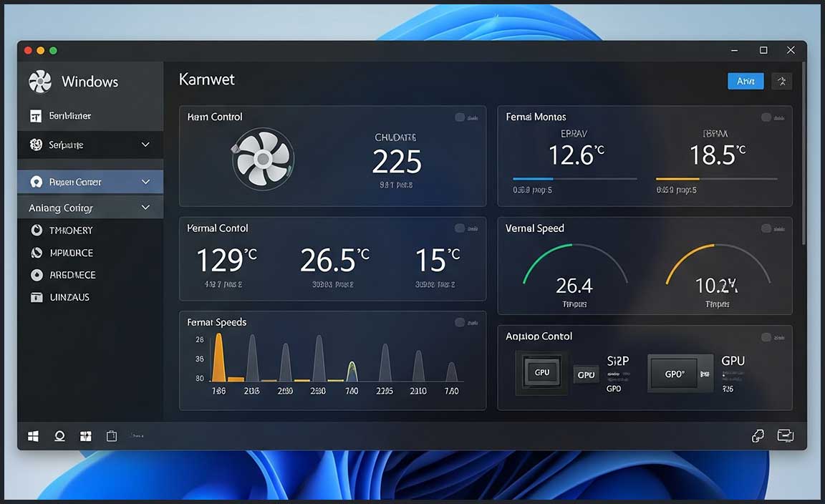The height and width of the screenshot is (504, 825).
Task: Open the Windows Start button in taskbar
Action: 33,436
